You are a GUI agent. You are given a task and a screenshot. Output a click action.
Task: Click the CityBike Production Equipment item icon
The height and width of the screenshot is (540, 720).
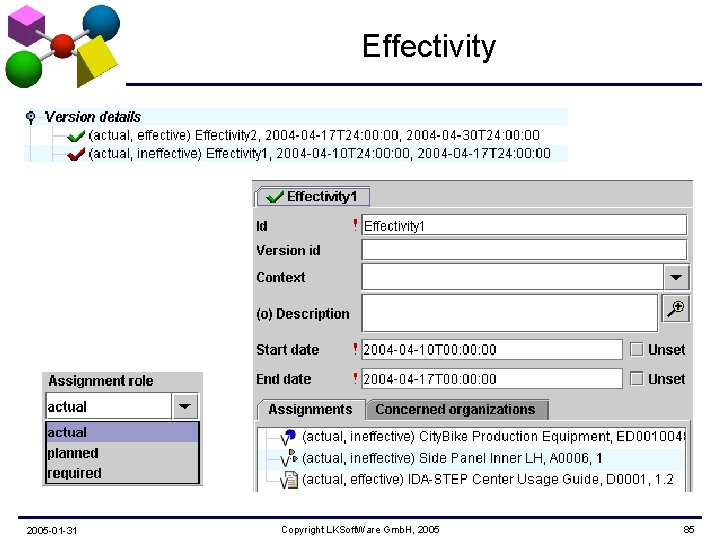[x=288, y=436]
